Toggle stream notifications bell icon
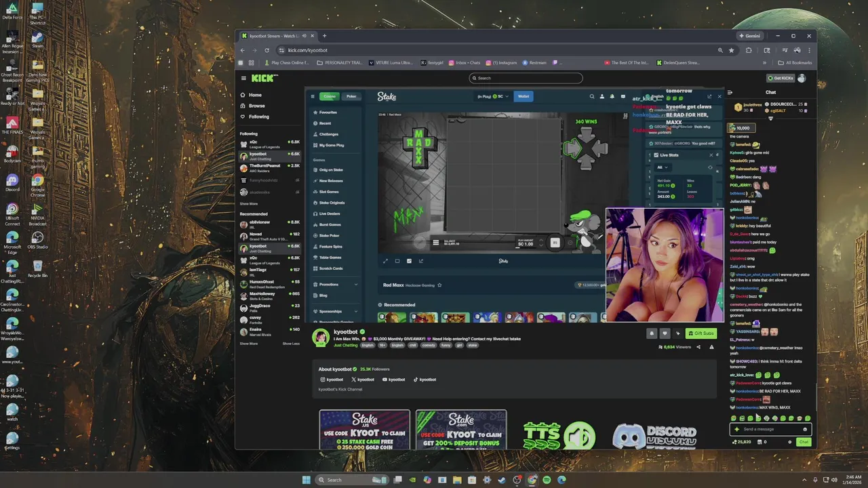This screenshot has width=868, height=488. (x=652, y=333)
